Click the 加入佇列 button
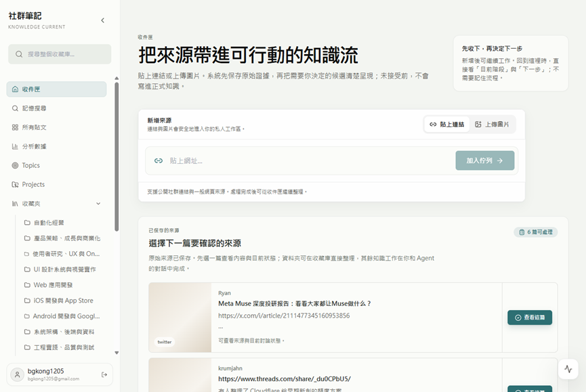 click(x=485, y=160)
